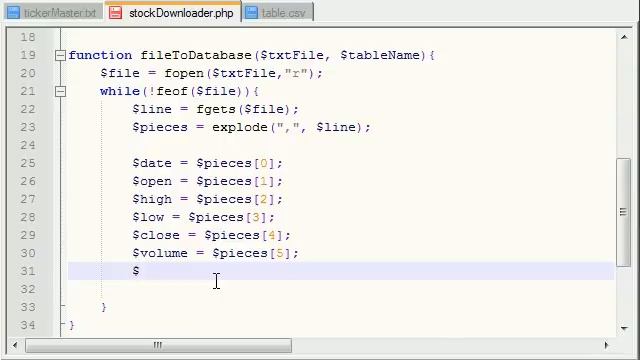Viewport: 640px width, 360px height.
Task: Click the lone $ on line 31
Action: tap(136, 271)
